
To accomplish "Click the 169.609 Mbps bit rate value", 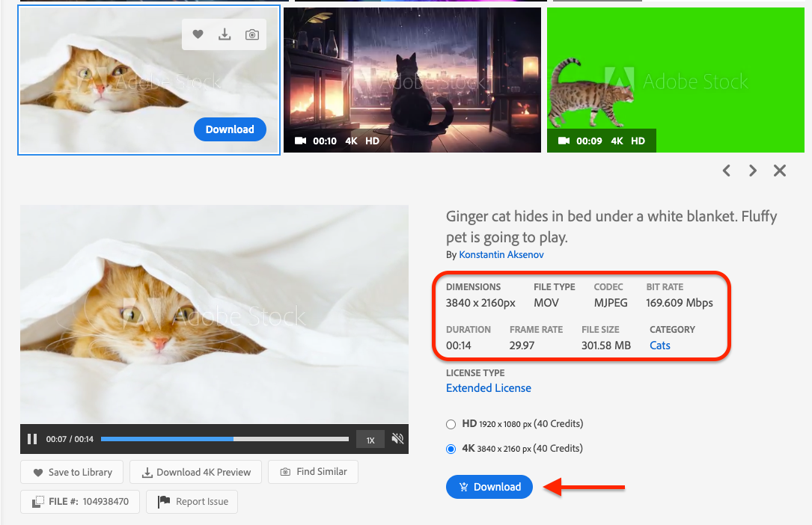I will (680, 303).
